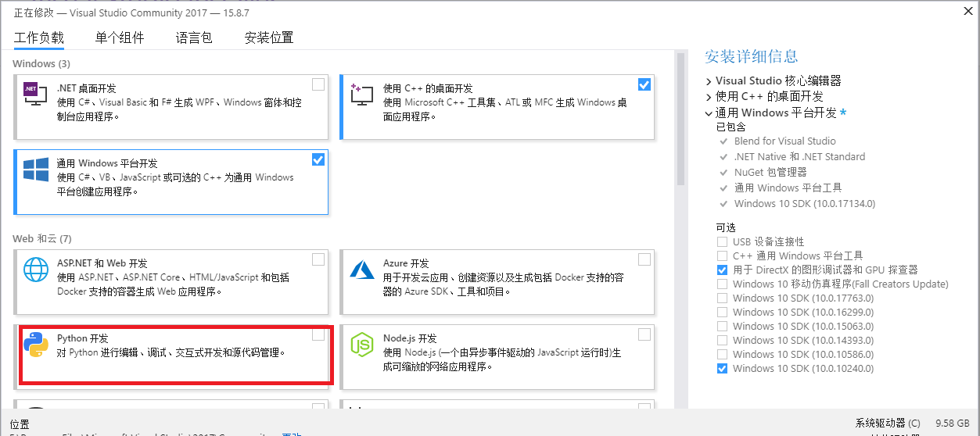Viewport: 980px width, 436px height.
Task: Click the '系统驱动器 (C)' size label
Action: (888, 423)
